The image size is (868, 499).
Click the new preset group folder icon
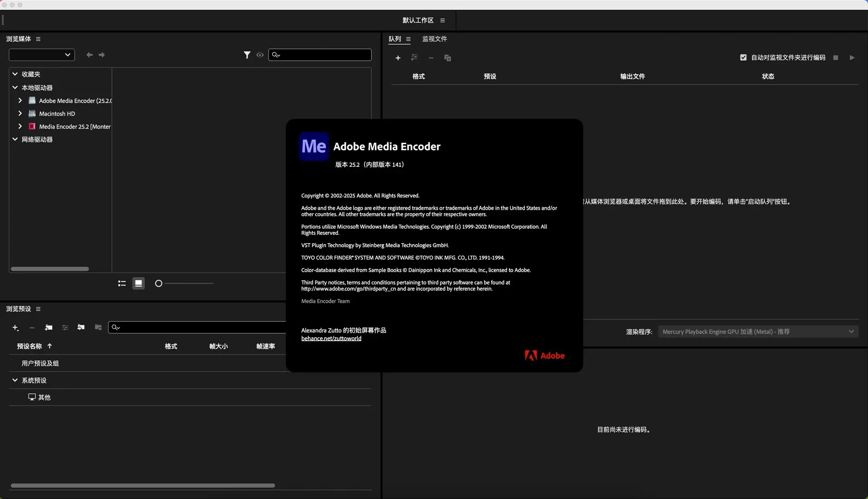coord(49,328)
